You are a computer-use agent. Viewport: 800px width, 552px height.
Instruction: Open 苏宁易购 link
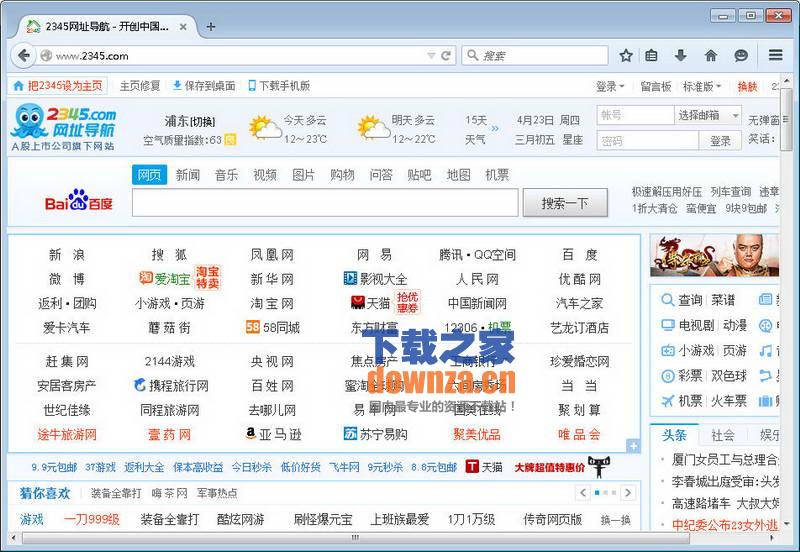tap(376, 434)
